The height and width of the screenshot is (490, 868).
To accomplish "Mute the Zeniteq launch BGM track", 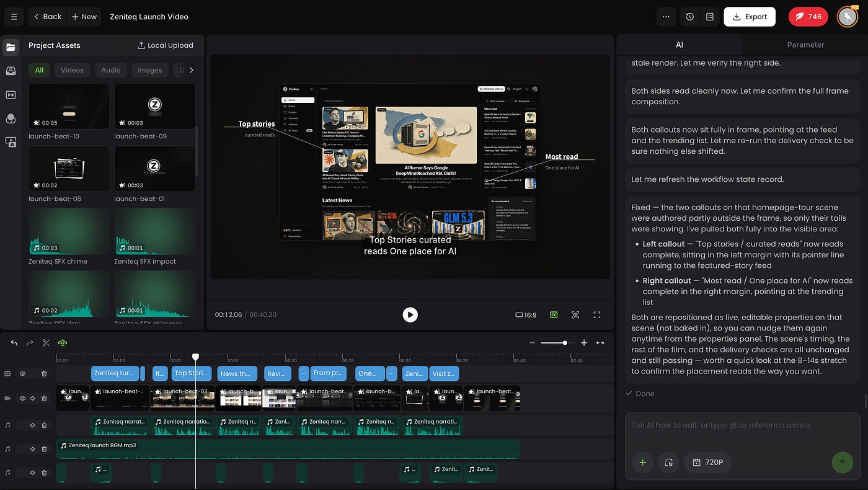I will coord(32,448).
